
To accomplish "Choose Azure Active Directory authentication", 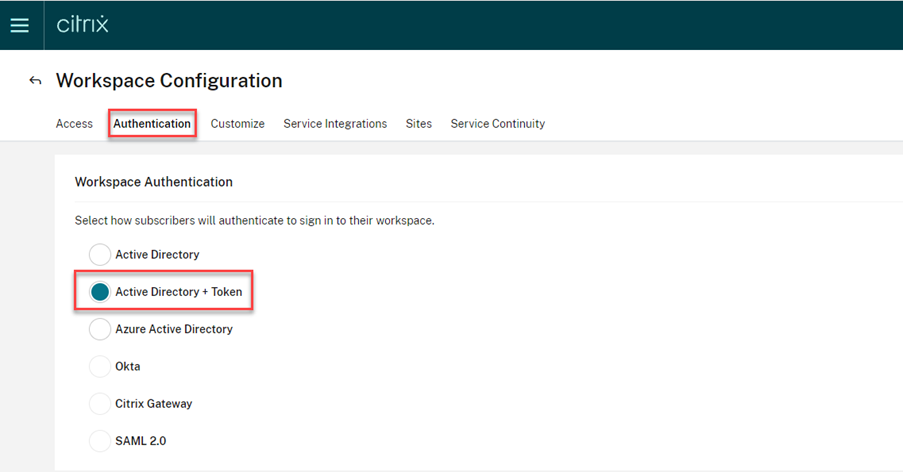I will point(100,329).
